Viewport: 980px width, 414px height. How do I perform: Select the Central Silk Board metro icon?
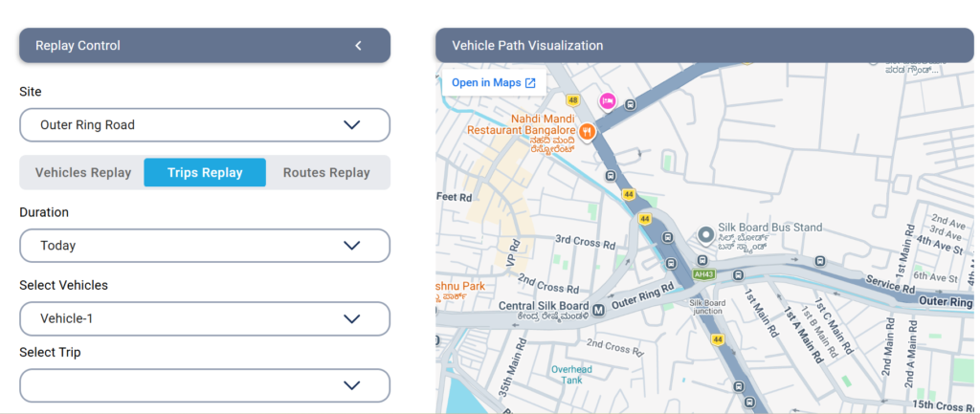coord(597,310)
